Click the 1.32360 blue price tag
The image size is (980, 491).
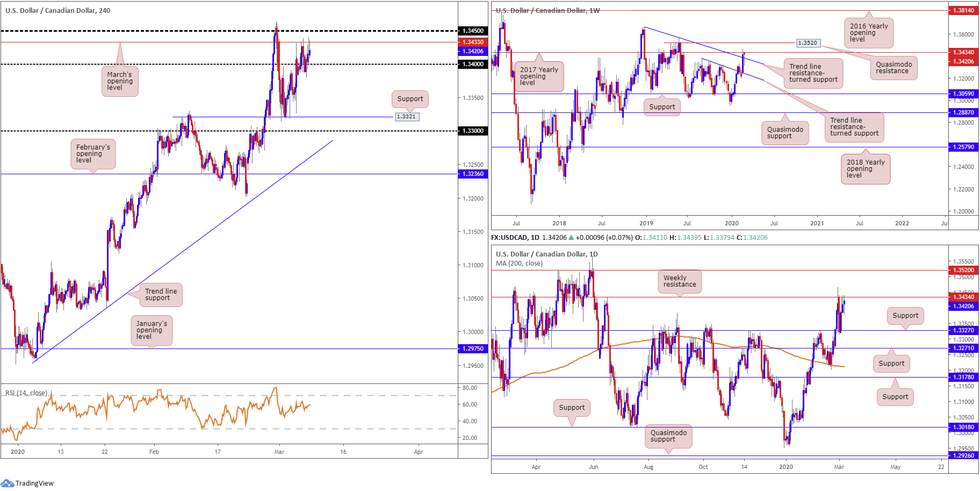pos(473,174)
